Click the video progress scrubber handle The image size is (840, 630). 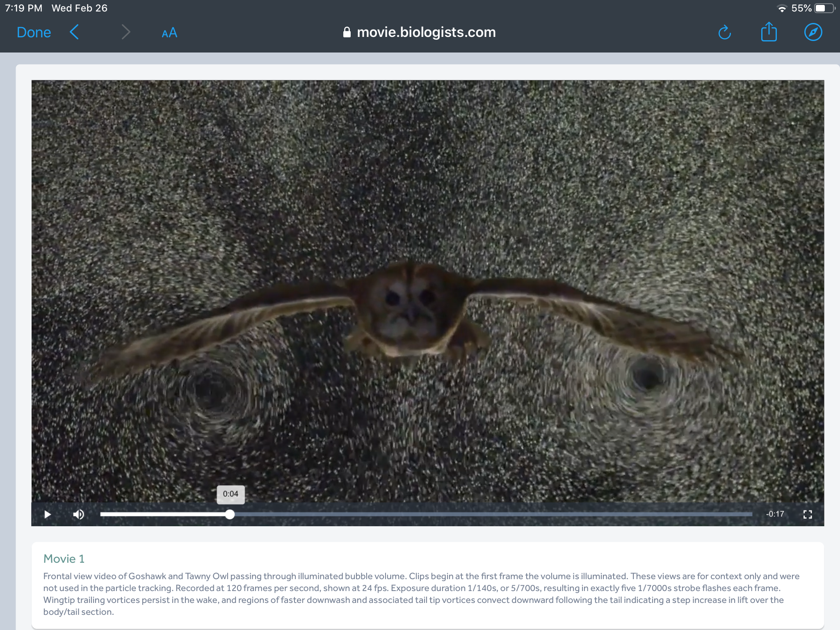pos(230,514)
